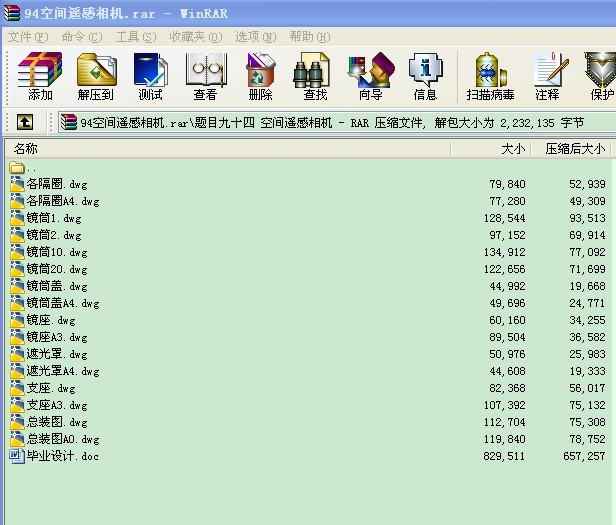Launch the 向导 (Wizard) toolbar icon
This screenshot has height=525, width=616.
tap(370, 76)
